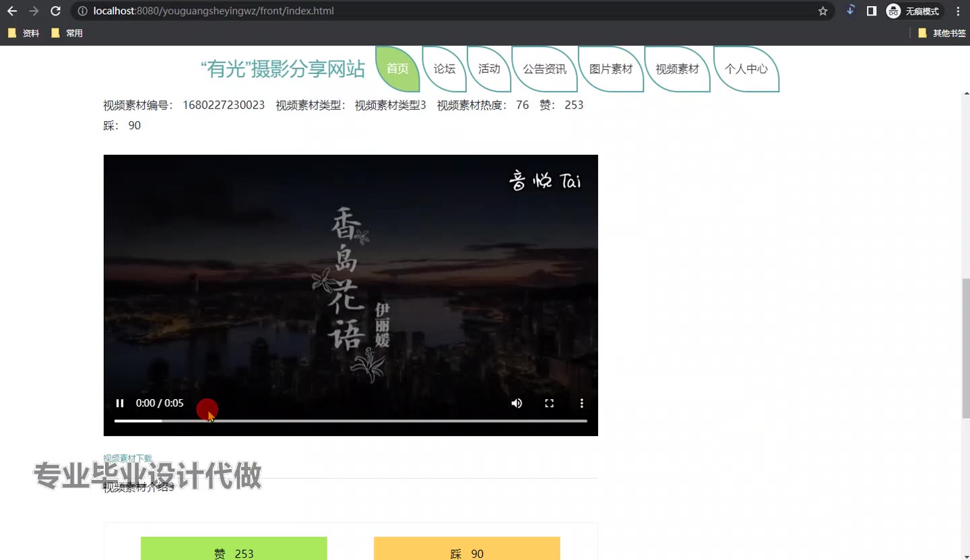Open the 论坛 navigation tab

[x=445, y=69]
